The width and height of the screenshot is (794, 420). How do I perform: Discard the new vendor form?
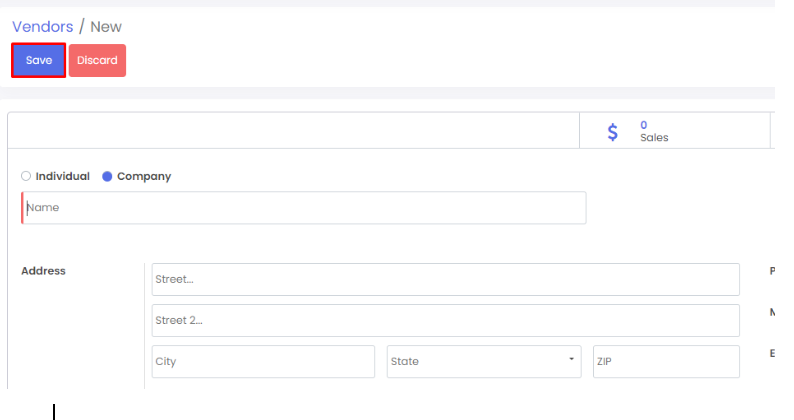click(97, 60)
